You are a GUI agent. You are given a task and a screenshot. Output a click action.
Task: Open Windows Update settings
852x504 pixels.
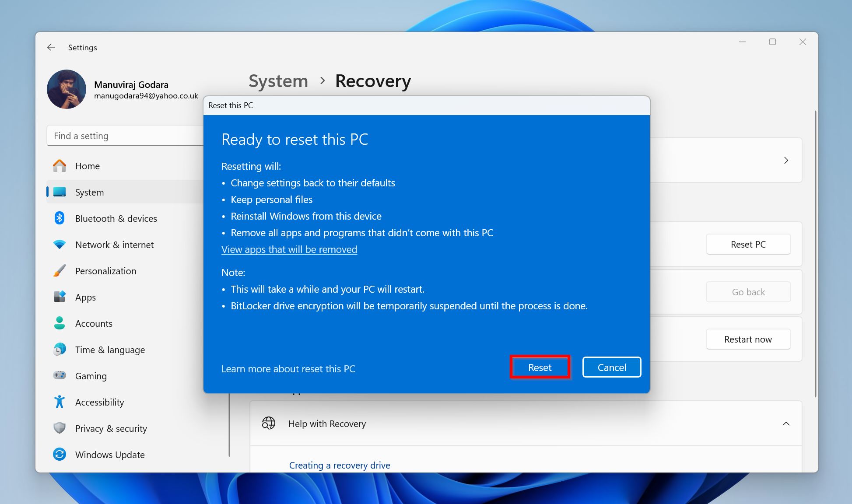pos(110,454)
